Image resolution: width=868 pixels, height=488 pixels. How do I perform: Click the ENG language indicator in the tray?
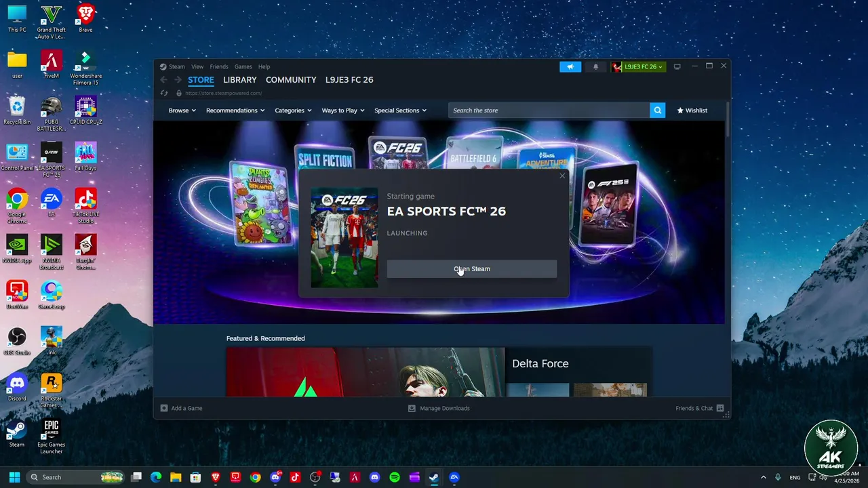pos(795,478)
